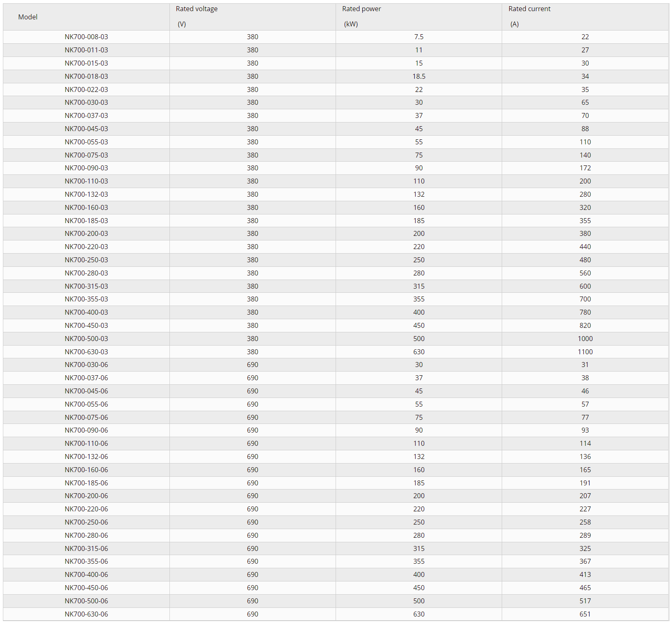Click rated current value 413
The width and height of the screenshot is (672, 626).
click(585, 574)
